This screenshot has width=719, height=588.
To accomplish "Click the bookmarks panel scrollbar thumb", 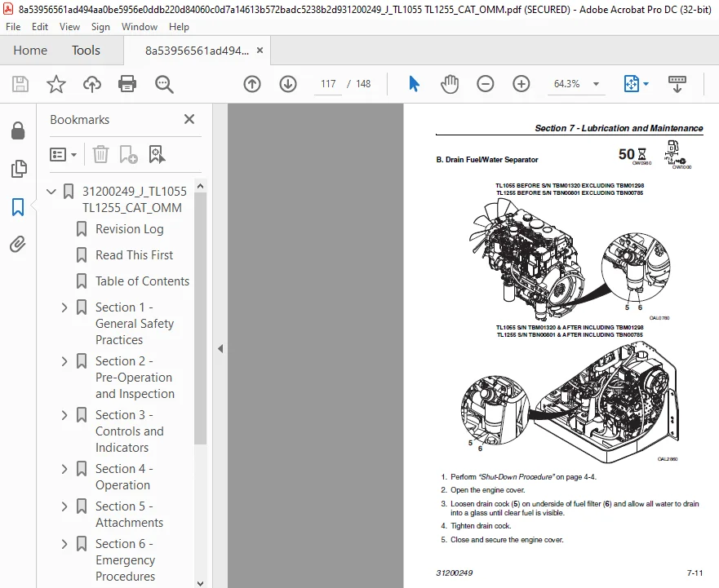I will 200,317.
